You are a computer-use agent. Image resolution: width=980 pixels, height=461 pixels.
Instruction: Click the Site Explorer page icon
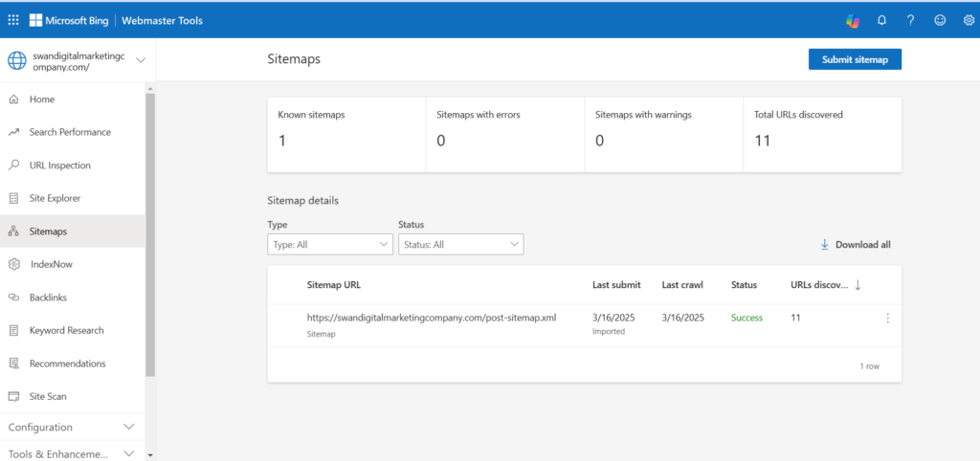click(13, 199)
